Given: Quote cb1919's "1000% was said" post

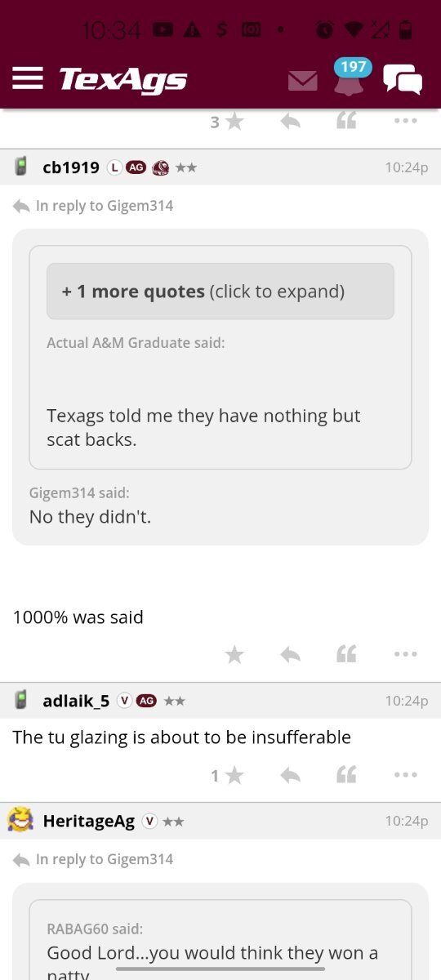Looking at the screenshot, I should point(346,654).
